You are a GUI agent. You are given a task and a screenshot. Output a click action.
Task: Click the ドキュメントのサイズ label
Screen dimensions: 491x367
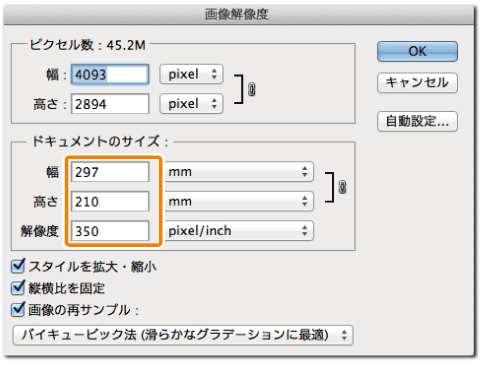tap(100, 142)
